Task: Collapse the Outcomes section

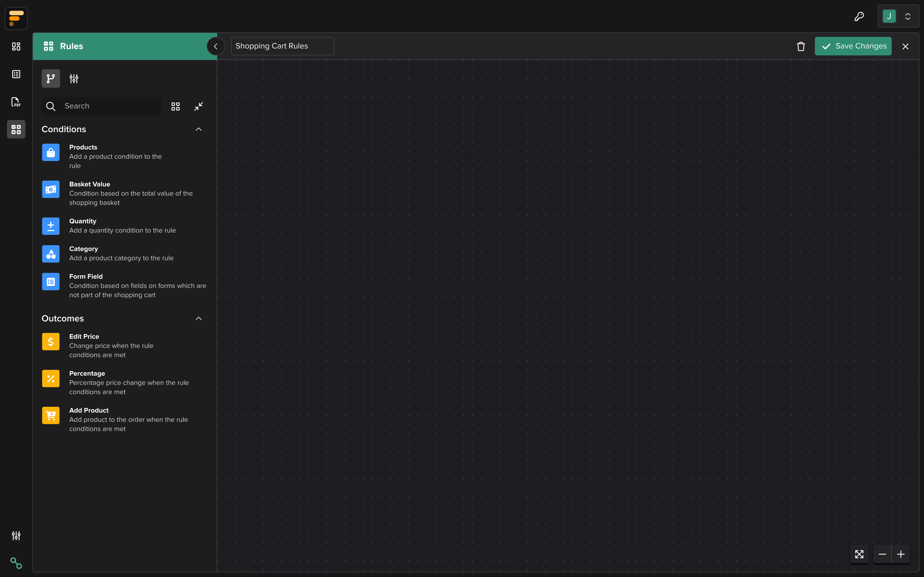Action: (x=199, y=318)
